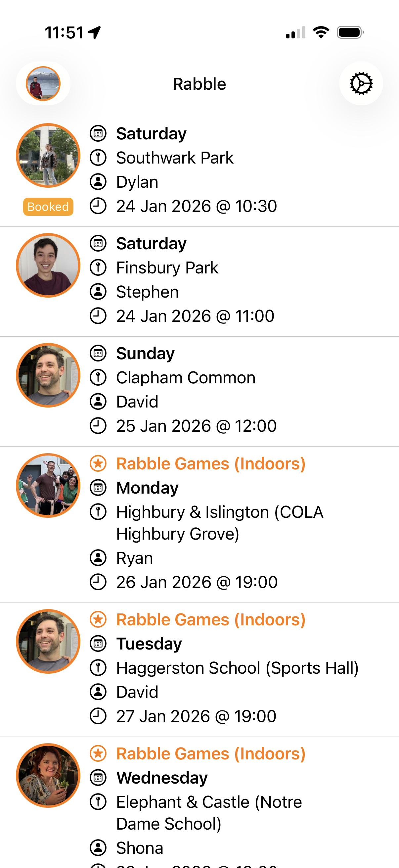399x868 pixels.
Task: Tap the group photo for Monday session
Action: [x=48, y=485]
